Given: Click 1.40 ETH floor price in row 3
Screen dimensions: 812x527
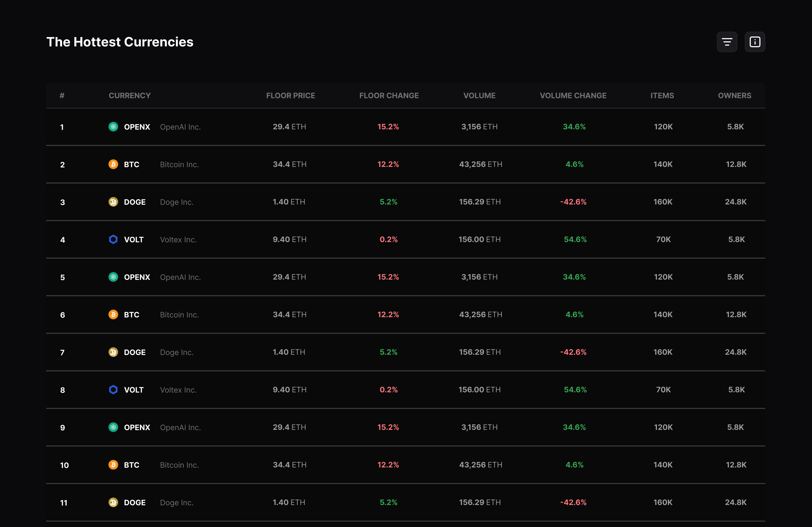Looking at the screenshot, I should [x=289, y=202].
